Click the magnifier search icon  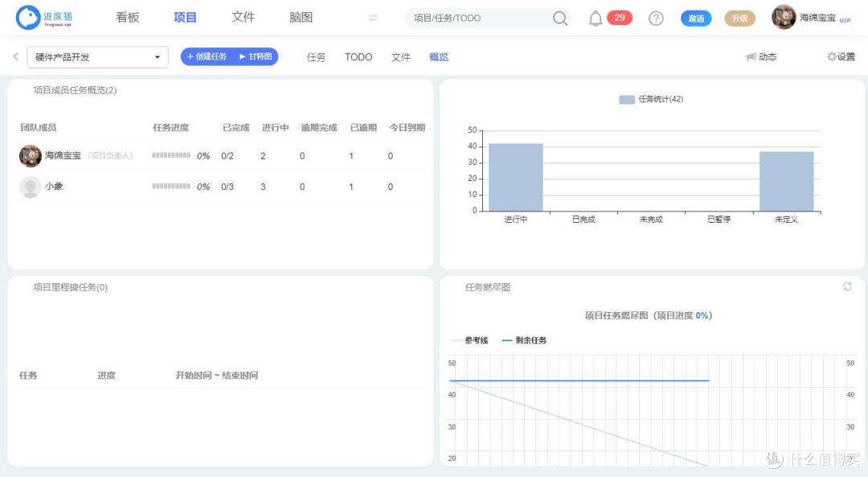point(559,19)
